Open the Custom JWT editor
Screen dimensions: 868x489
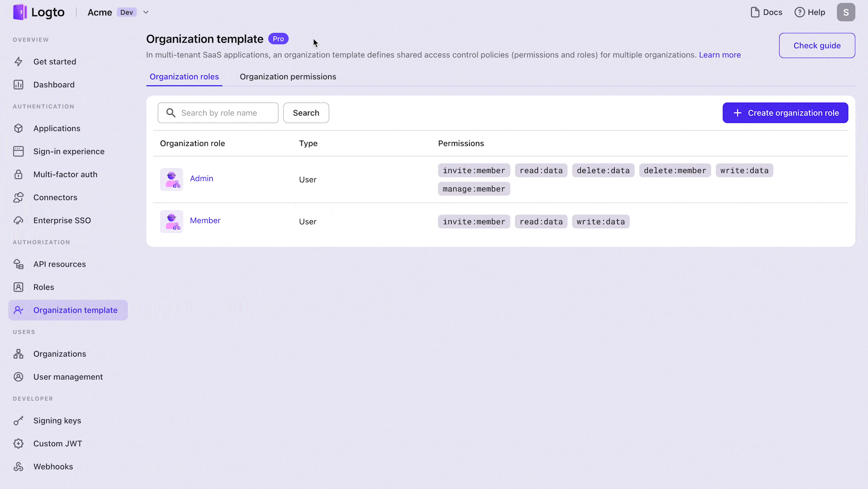click(58, 443)
